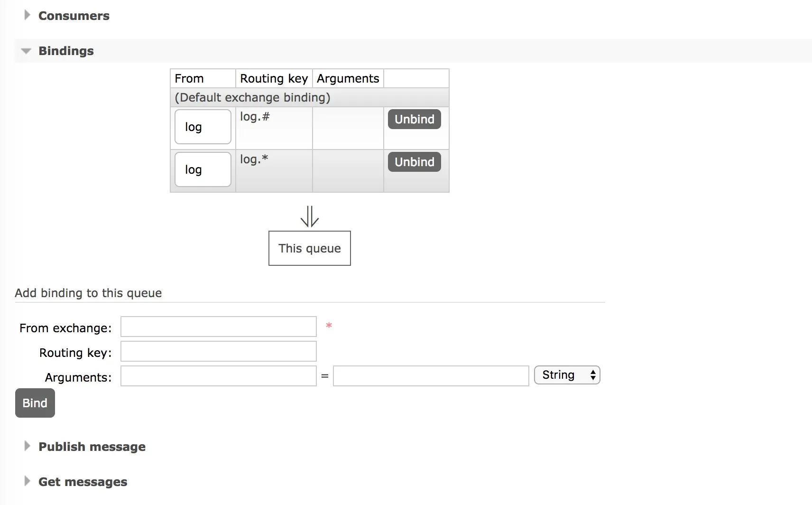The width and height of the screenshot is (812, 505).
Task: Click the Arguments column header
Action: 348,78
